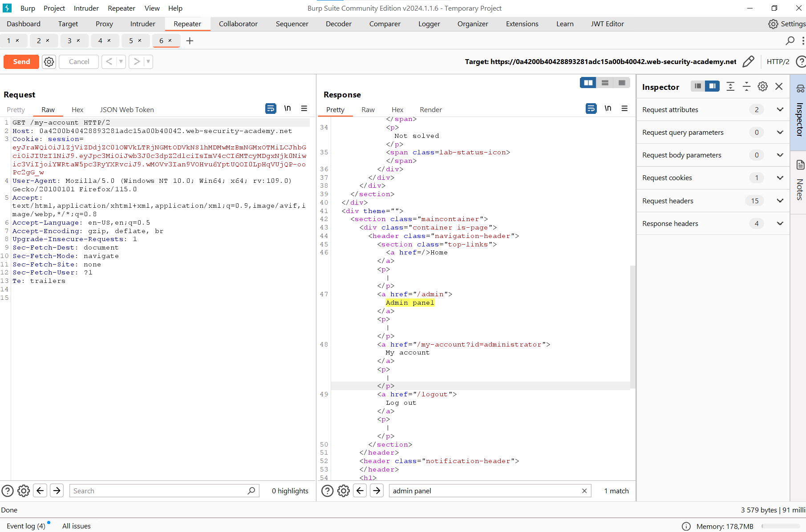The width and height of the screenshot is (806, 532).
Task: Open the Repeater help question icon
Action: pyautogui.click(x=800, y=61)
